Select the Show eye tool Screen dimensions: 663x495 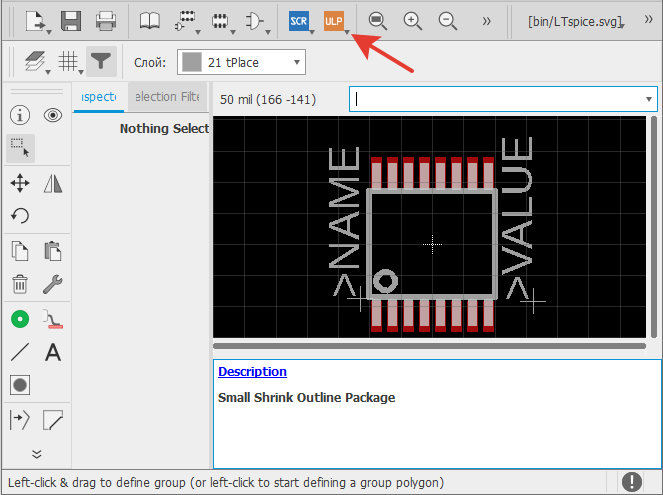click(53, 115)
